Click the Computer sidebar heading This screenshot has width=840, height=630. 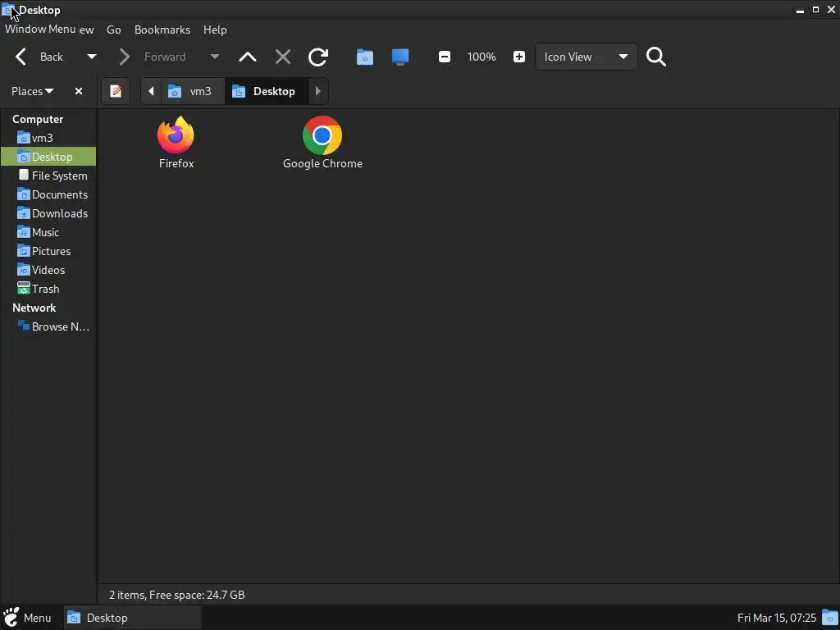38,119
